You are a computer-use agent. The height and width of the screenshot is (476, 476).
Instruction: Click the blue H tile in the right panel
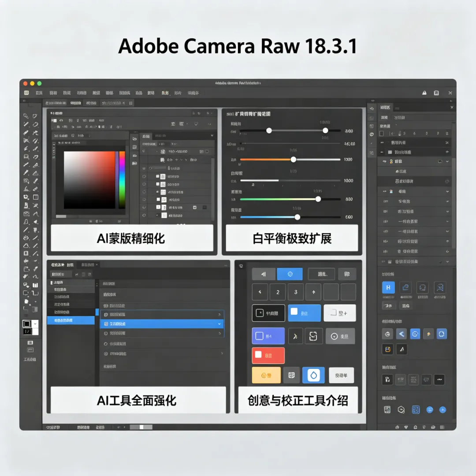[x=388, y=287]
